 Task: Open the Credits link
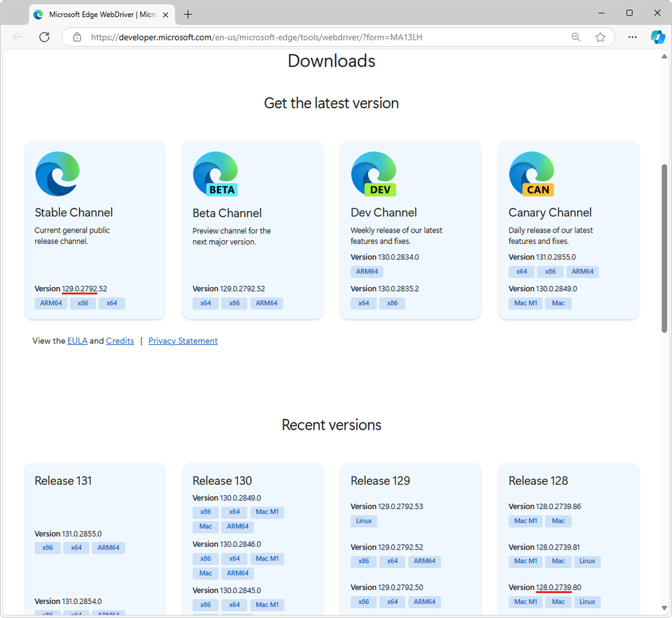[120, 341]
